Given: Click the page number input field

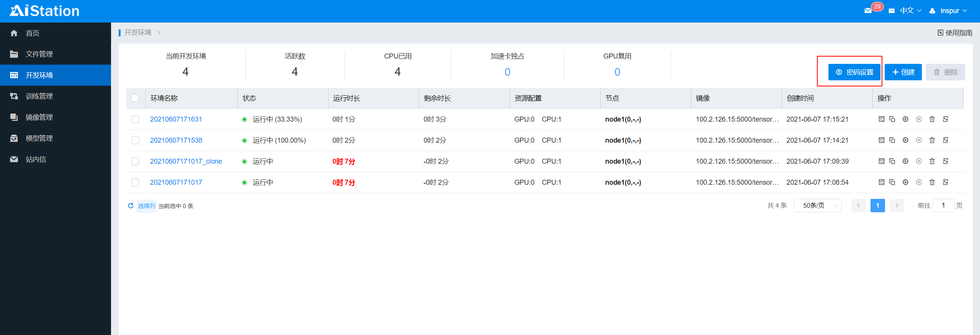Looking at the screenshot, I should pos(943,206).
